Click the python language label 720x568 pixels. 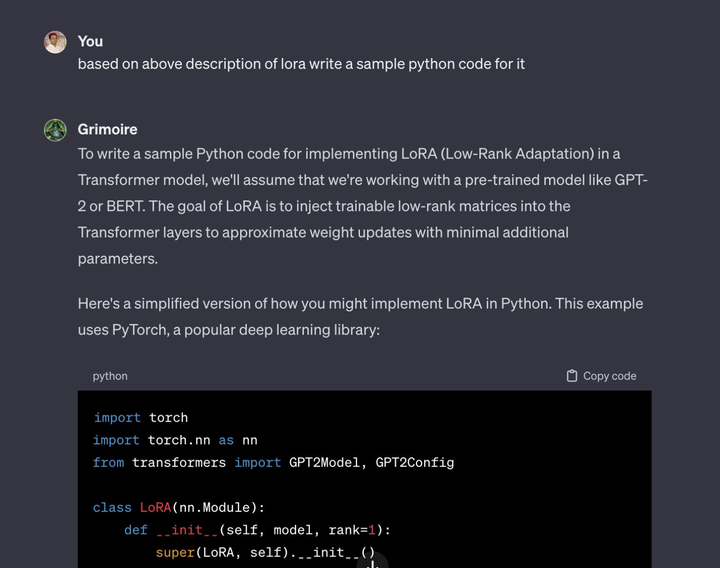110,376
